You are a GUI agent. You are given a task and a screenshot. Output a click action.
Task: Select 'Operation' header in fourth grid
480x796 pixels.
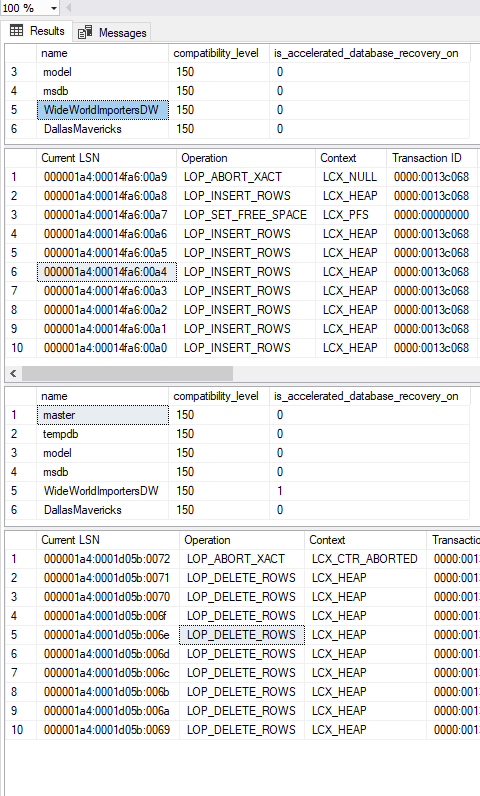[x=242, y=540]
